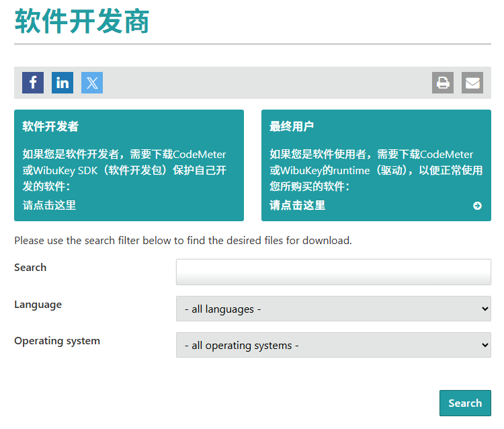Click the 软件开发者 card heading
Image resolution: width=504 pixels, height=429 pixels.
pos(50,126)
